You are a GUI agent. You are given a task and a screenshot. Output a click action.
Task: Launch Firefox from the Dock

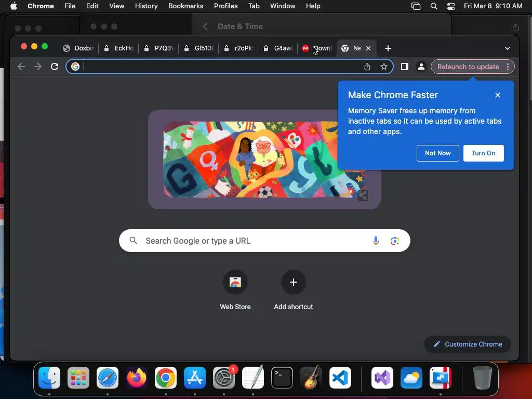137,378
